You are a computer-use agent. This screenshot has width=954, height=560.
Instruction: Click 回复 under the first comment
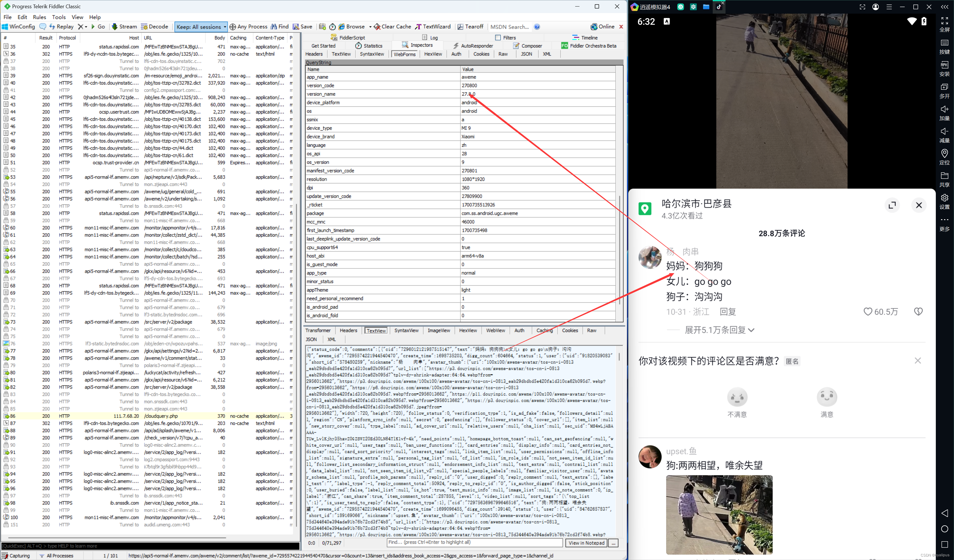coord(727,312)
